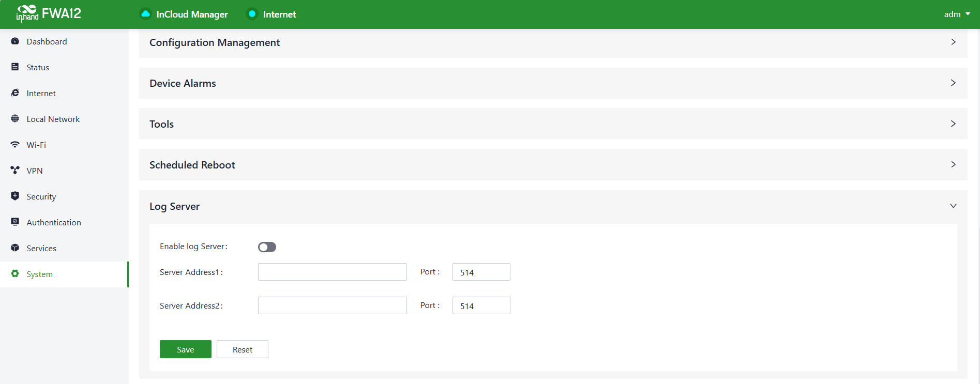Click the Reset button

[x=242, y=349]
